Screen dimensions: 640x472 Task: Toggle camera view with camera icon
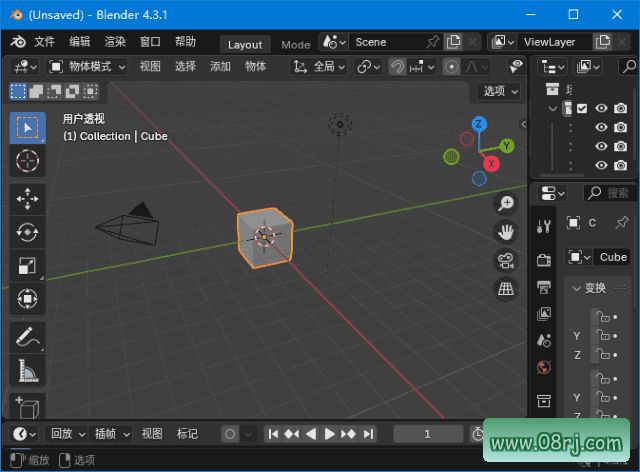tap(506, 260)
